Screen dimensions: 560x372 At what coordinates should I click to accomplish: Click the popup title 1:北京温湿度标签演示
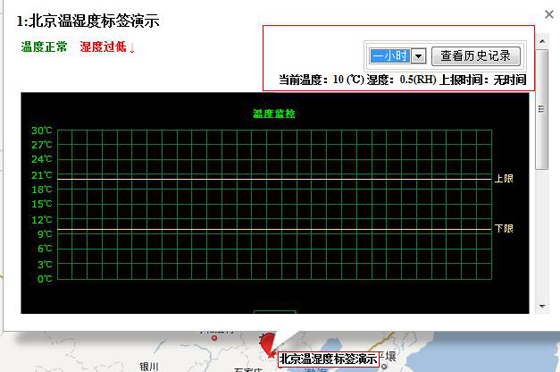coord(88,21)
